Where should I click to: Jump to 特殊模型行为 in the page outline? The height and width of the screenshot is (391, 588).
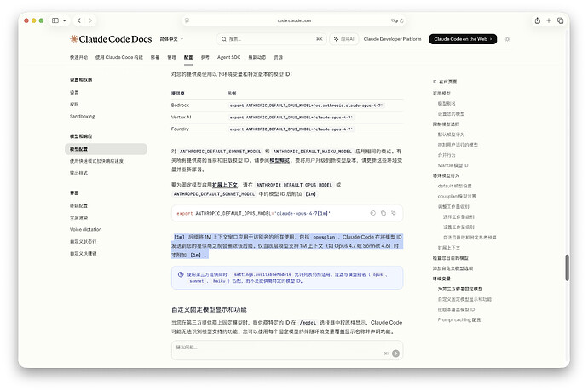446,175
